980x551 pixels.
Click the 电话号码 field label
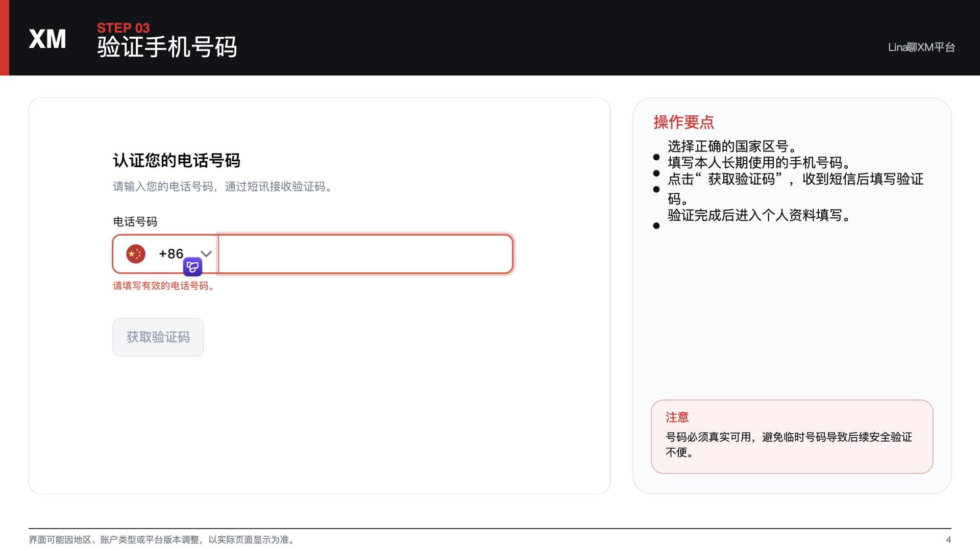click(x=135, y=221)
